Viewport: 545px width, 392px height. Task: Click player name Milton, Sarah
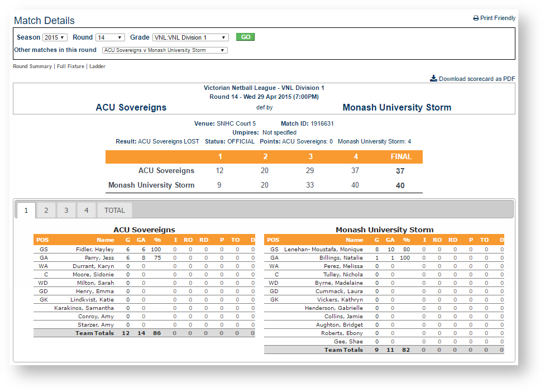click(95, 283)
